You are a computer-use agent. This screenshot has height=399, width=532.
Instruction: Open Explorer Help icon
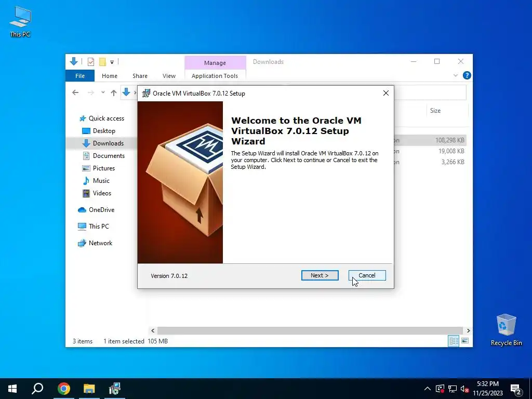coord(467,75)
